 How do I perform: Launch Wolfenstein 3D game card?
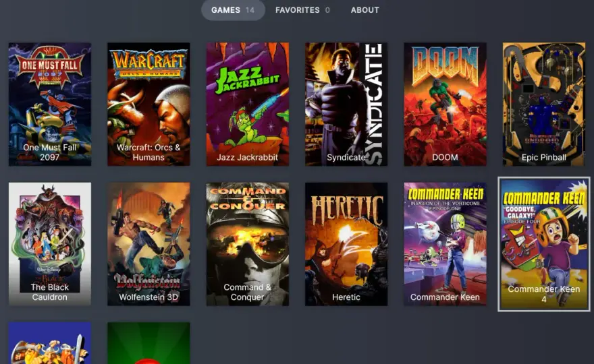(149, 244)
